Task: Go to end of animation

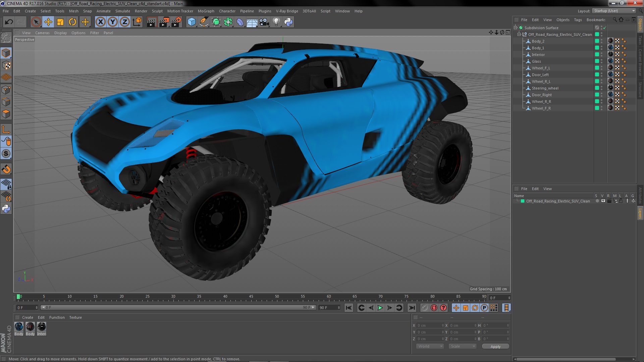Action: pyautogui.click(x=412, y=308)
